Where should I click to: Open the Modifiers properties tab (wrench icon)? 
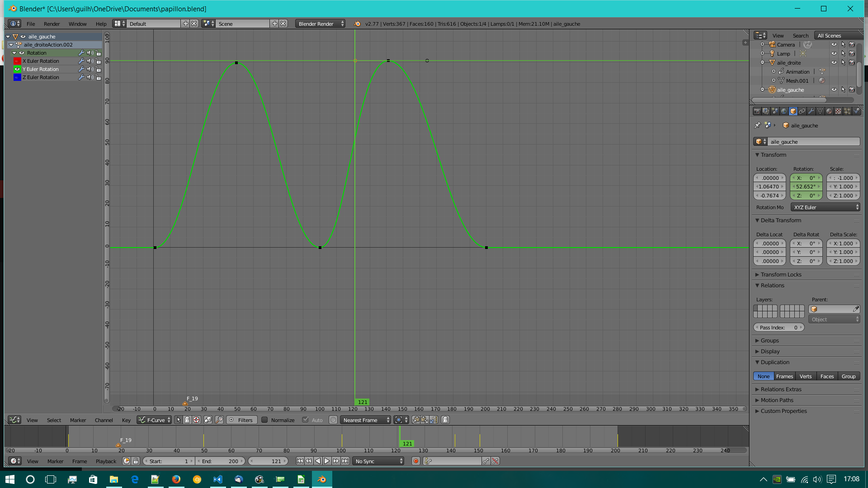point(811,111)
